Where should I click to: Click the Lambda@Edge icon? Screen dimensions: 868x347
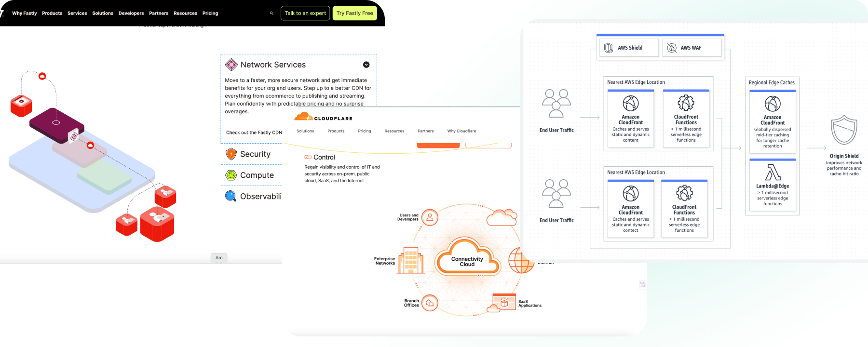pyautogui.click(x=773, y=173)
